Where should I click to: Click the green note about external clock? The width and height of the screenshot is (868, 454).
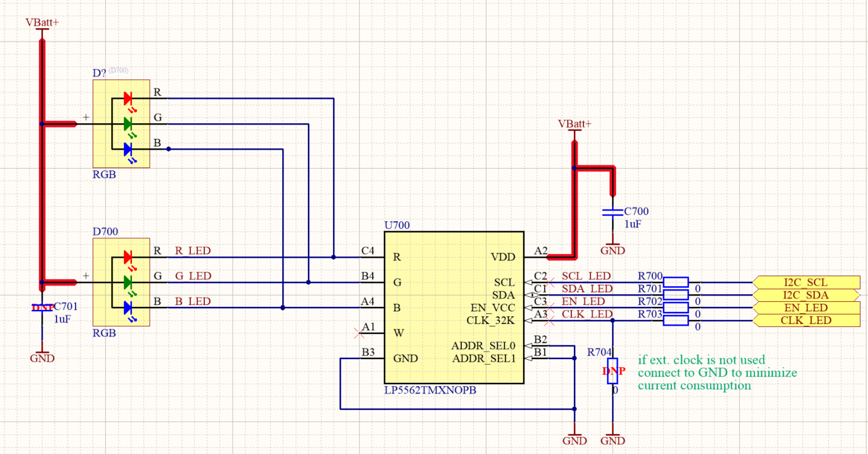[x=717, y=373]
